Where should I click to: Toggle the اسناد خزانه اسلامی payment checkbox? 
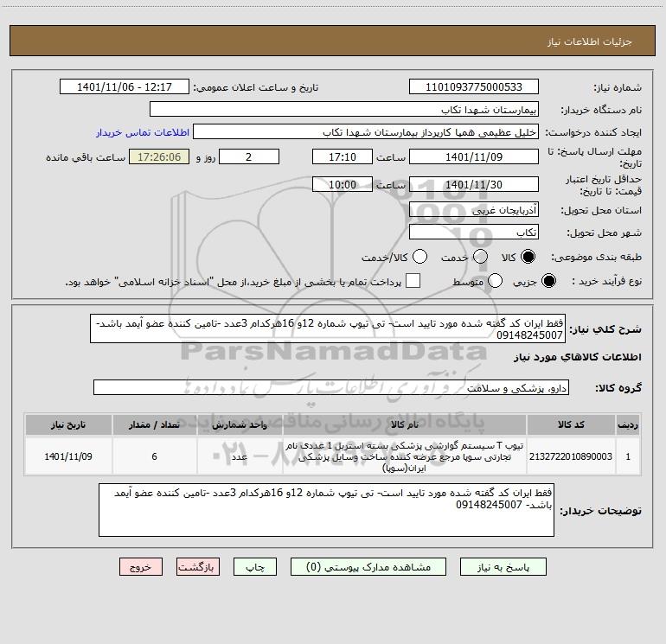(413, 281)
